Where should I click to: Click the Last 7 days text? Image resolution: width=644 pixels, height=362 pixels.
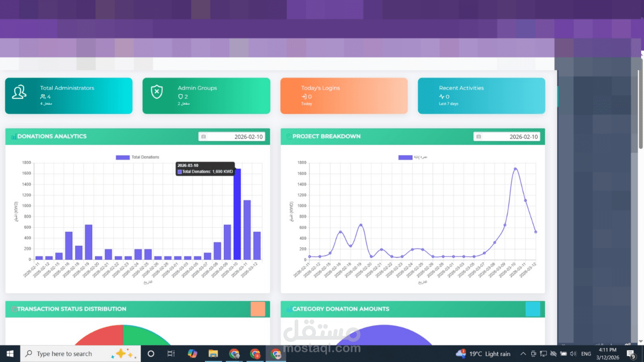point(448,104)
